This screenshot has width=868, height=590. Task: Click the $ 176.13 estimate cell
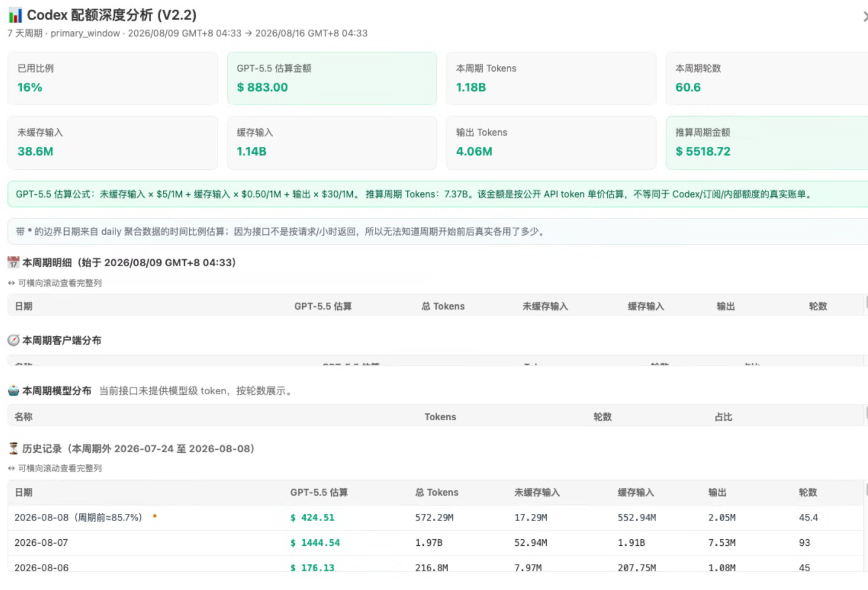pyautogui.click(x=312, y=568)
